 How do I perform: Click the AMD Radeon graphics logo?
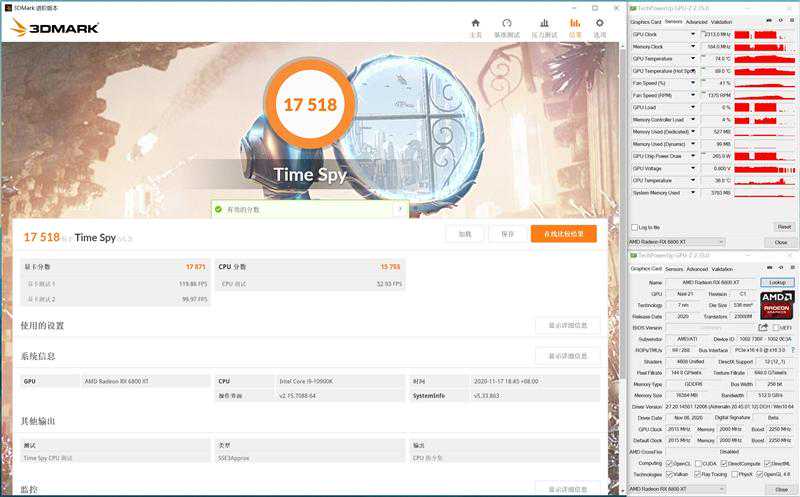[x=776, y=304]
